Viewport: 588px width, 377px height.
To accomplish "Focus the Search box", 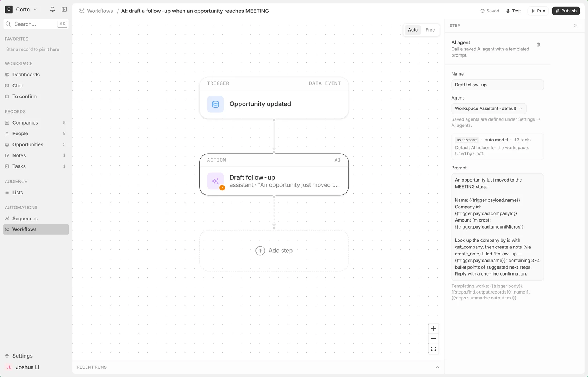I will tap(36, 24).
